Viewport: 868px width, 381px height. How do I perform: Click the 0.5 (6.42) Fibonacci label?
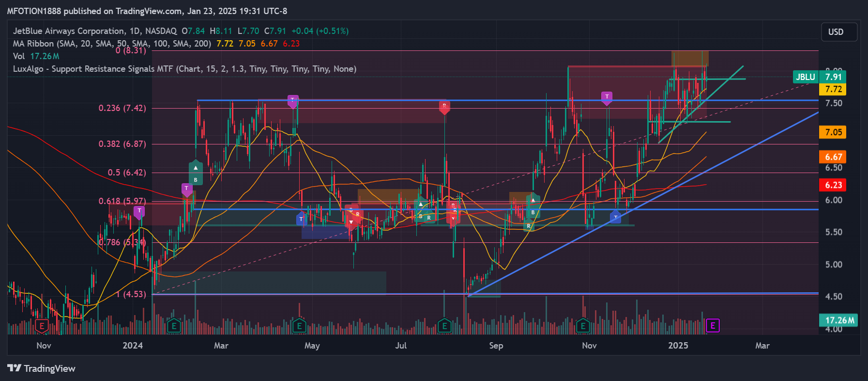point(127,173)
